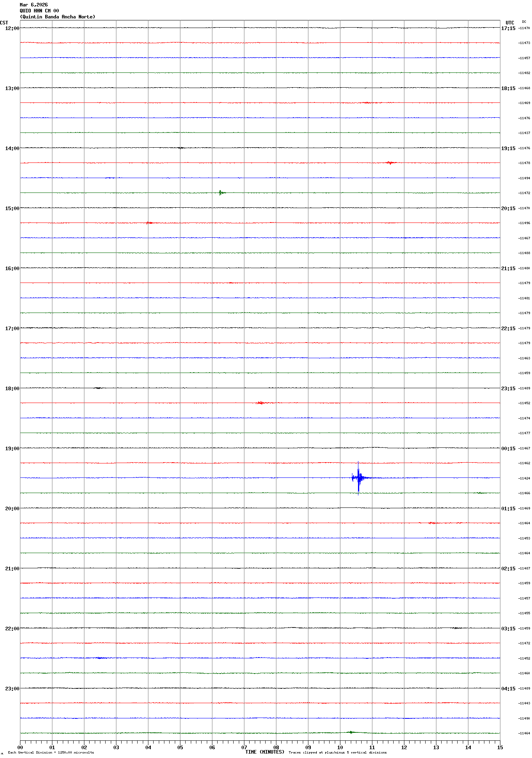This screenshot has width=532, height=758.
Task: Click the 17:15 UTC time label
Action: point(508,28)
